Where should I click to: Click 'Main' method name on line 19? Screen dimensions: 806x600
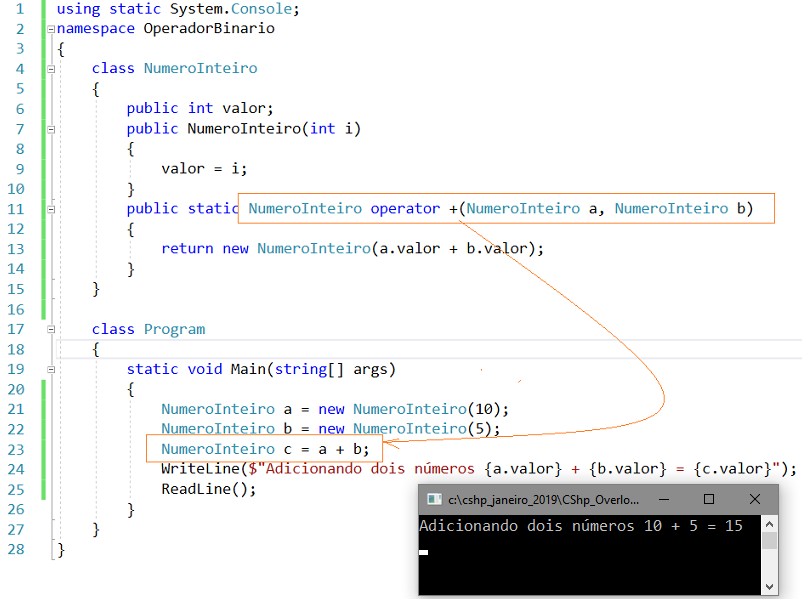248,369
